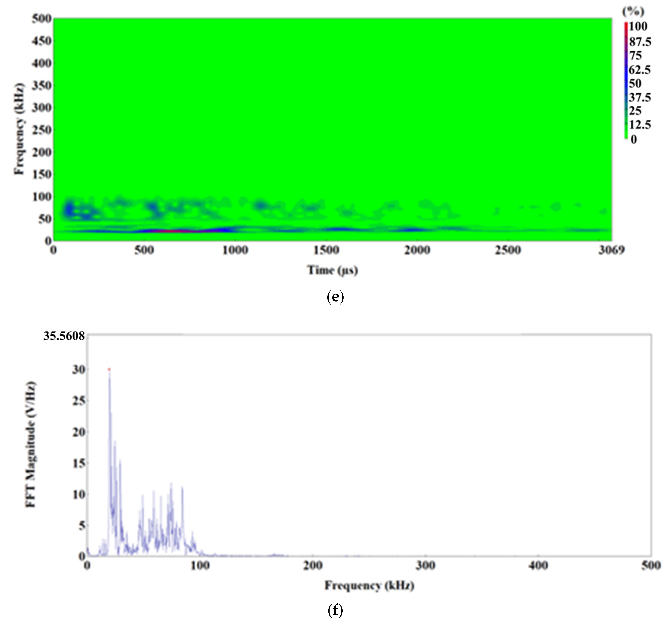Click the subfigure label (e)
The height and width of the screenshot is (622, 672).
click(335, 297)
